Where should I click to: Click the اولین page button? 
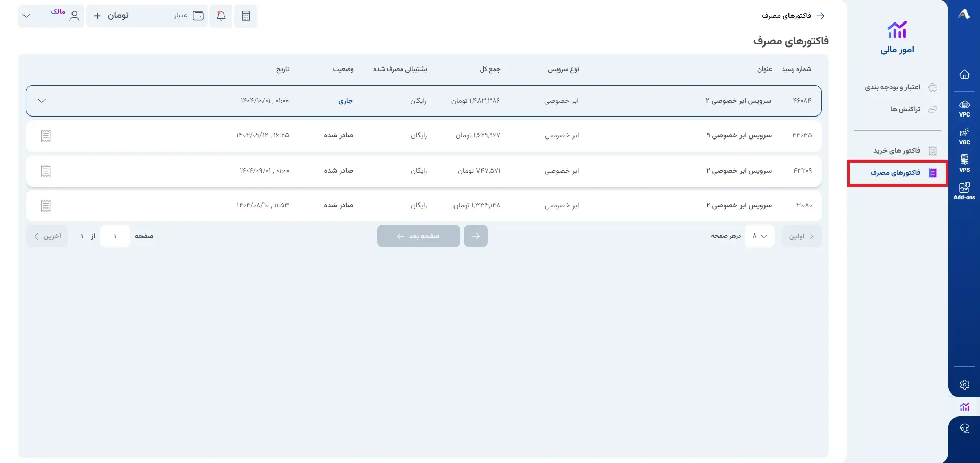pyautogui.click(x=802, y=236)
